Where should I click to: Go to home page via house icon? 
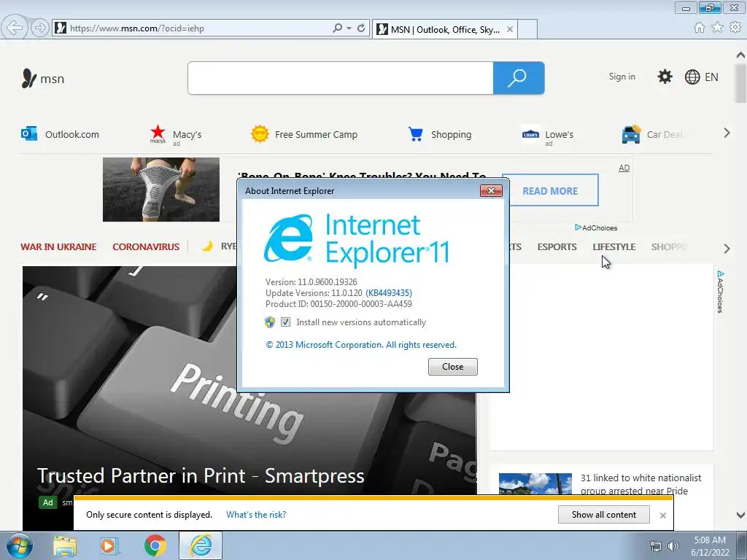pos(700,28)
